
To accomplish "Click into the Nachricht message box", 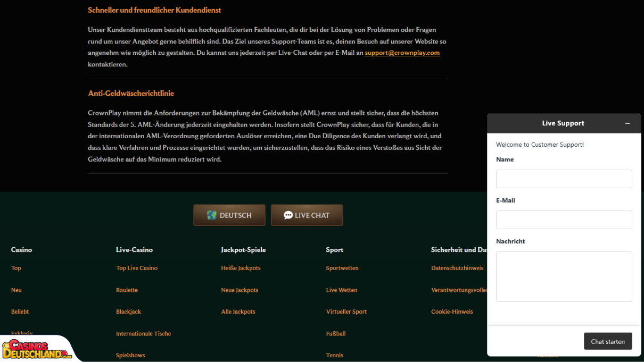I will coord(564,276).
